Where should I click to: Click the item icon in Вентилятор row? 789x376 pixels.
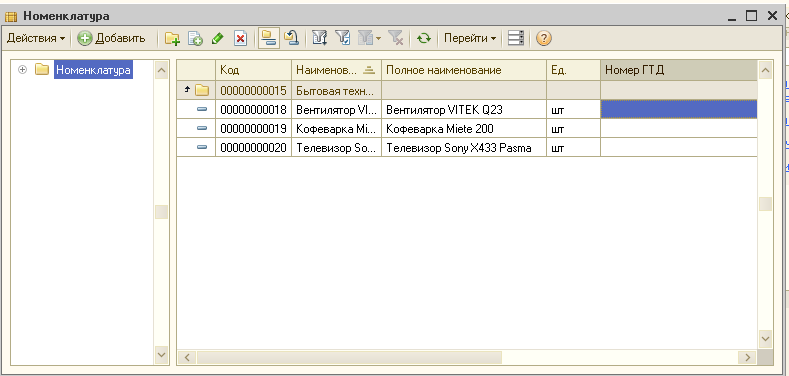click(202, 109)
